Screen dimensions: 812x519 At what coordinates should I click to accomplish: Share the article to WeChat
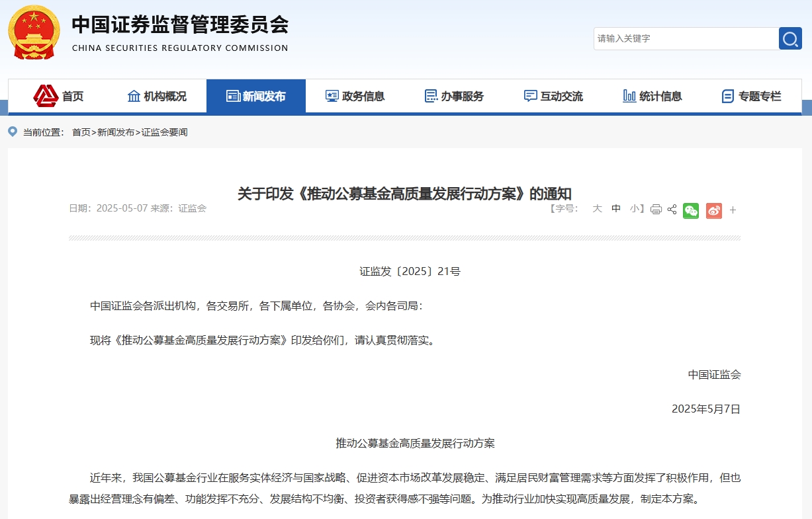pos(691,210)
